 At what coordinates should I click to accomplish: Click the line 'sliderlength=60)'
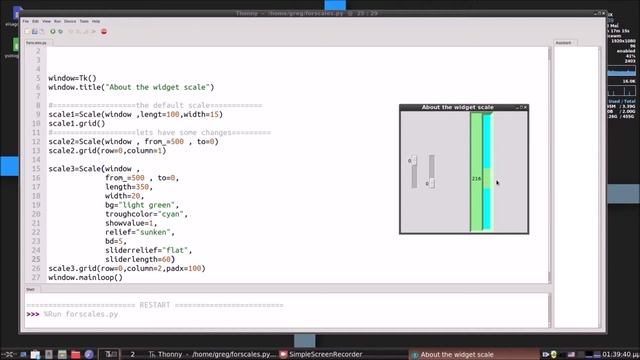(140, 260)
